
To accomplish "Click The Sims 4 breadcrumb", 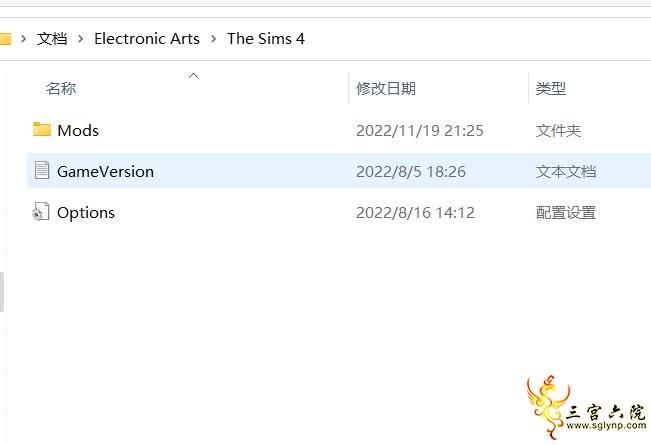I will coord(266,39).
